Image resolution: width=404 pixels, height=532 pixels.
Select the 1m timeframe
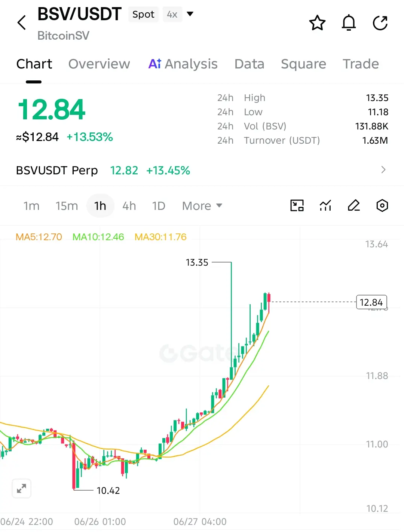pos(31,206)
